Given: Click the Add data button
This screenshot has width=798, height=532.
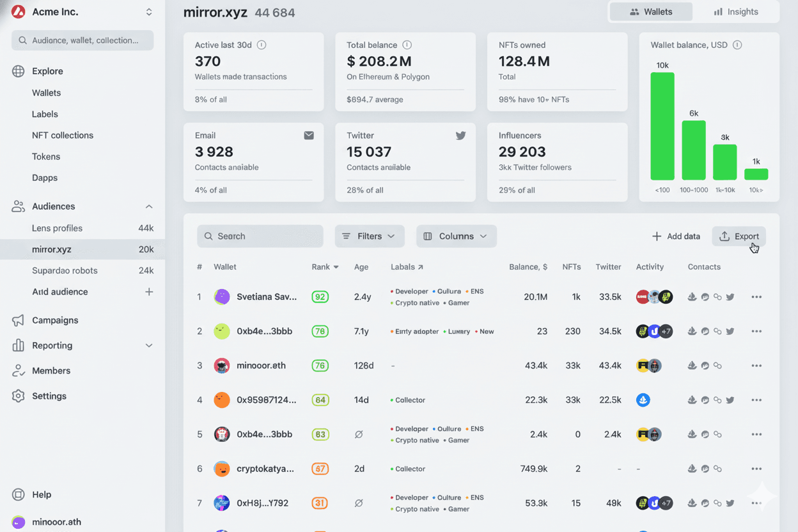Looking at the screenshot, I should (x=676, y=236).
